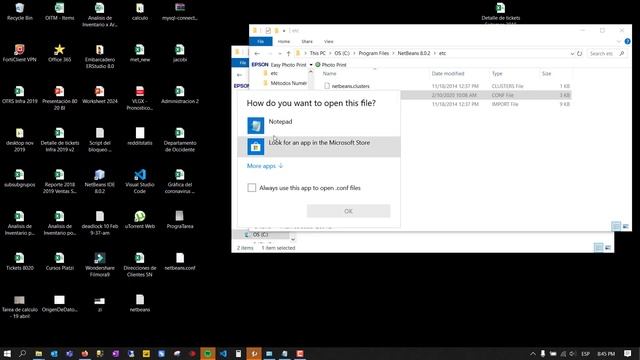640x360 pixels.
Task: Expand the ribbon with the chevron
Action: (619, 41)
